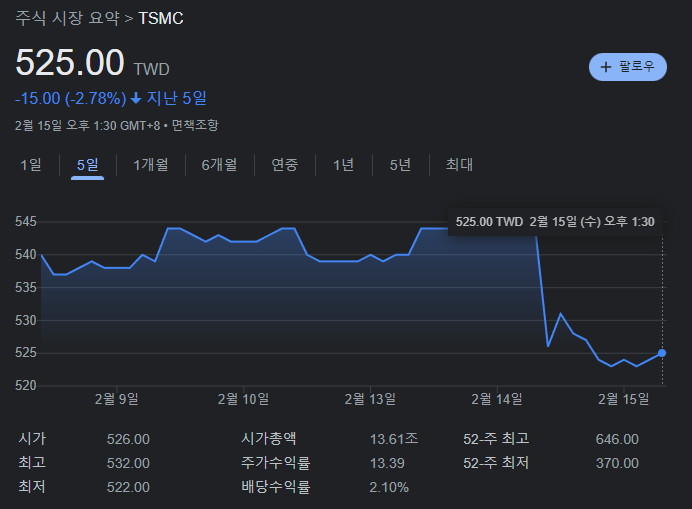The image size is (692, 509).
Task: Click the 13.39 P/E value
Action: click(387, 463)
